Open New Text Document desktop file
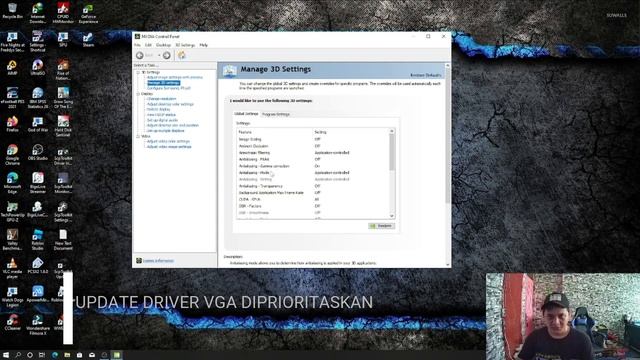The image size is (640, 360). point(63,240)
